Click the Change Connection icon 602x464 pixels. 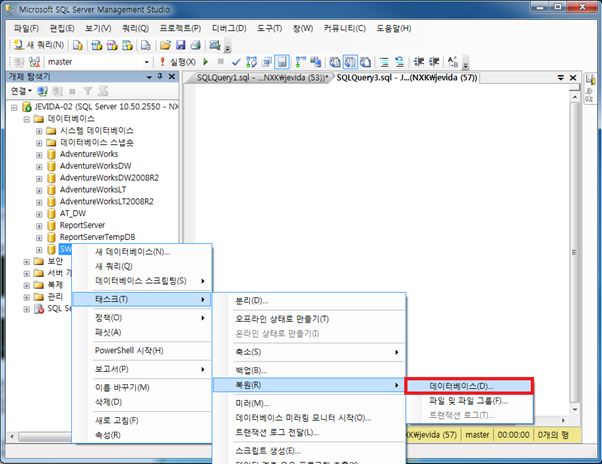(35, 62)
